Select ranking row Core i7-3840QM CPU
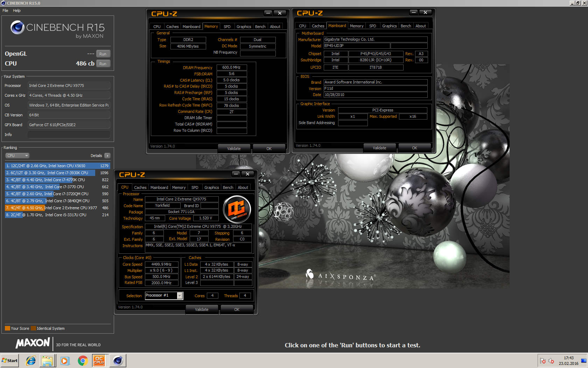588x368 pixels. tap(57, 201)
